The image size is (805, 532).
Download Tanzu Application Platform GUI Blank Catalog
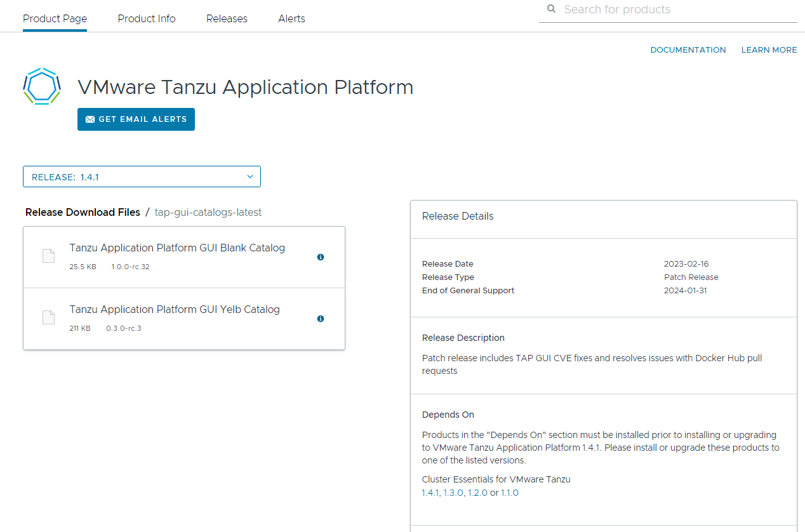tap(177, 248)
